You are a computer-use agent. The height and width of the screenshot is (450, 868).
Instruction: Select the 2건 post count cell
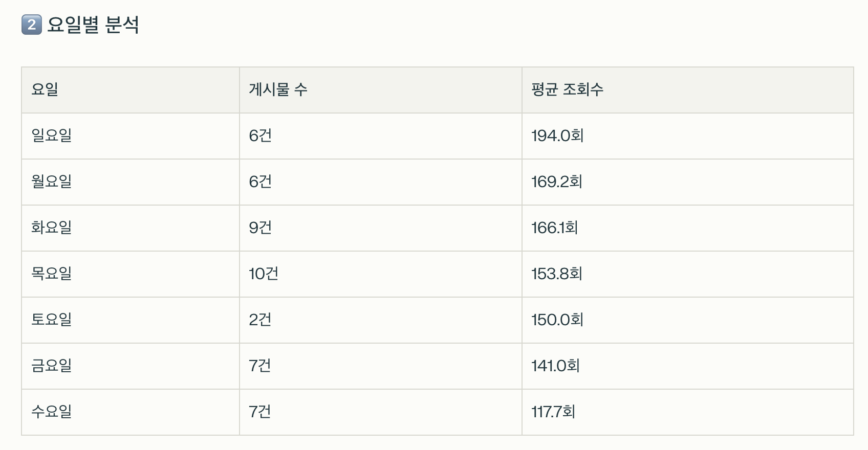(260, 320)
